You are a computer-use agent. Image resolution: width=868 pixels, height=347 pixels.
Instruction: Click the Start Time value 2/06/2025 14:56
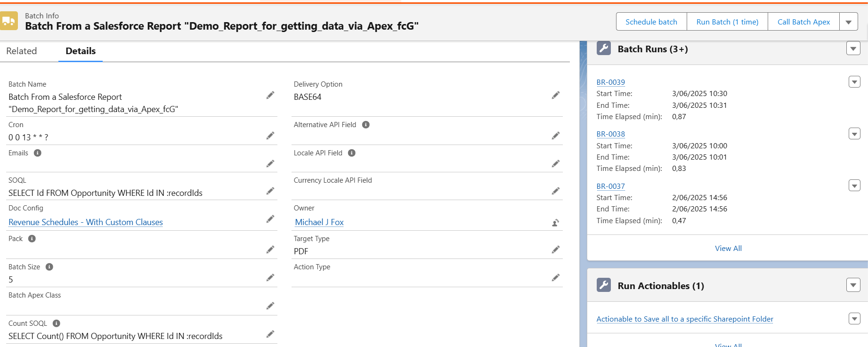click(x=699, y=198)
